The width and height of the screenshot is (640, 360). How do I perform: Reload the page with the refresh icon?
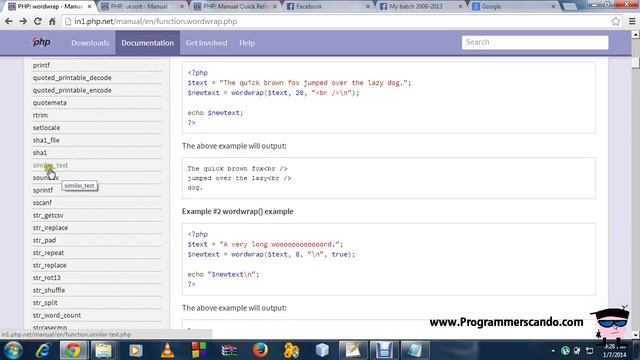(38, 21)
